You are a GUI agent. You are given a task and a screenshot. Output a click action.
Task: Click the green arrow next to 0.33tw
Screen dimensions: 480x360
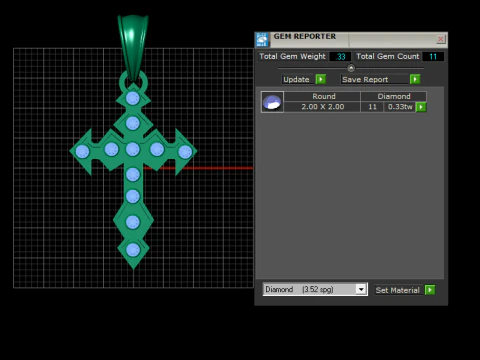point(421,107)
